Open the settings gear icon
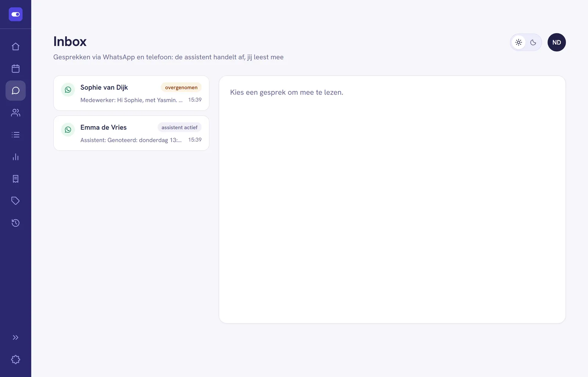This screenshot has width=588, height=377. point(15,359)
